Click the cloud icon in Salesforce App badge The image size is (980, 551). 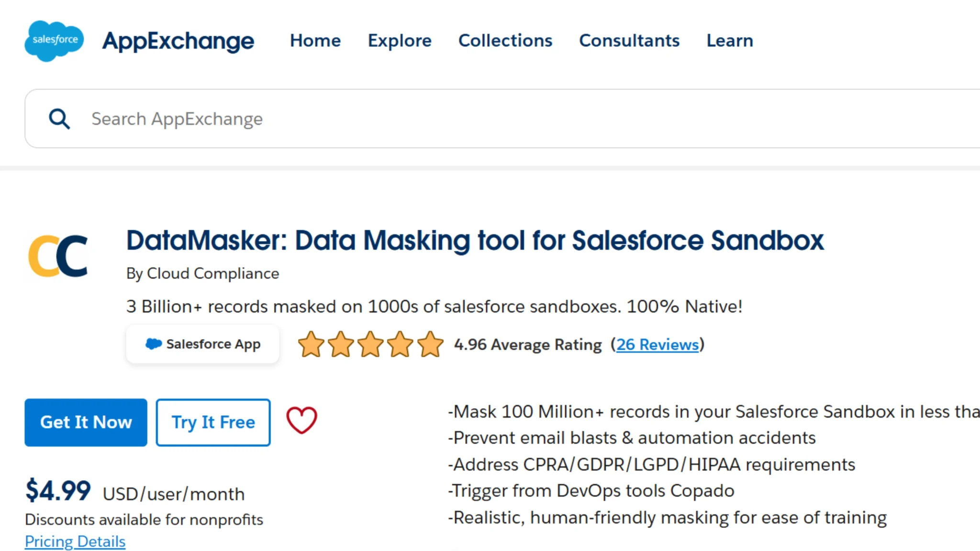(154, 344)
